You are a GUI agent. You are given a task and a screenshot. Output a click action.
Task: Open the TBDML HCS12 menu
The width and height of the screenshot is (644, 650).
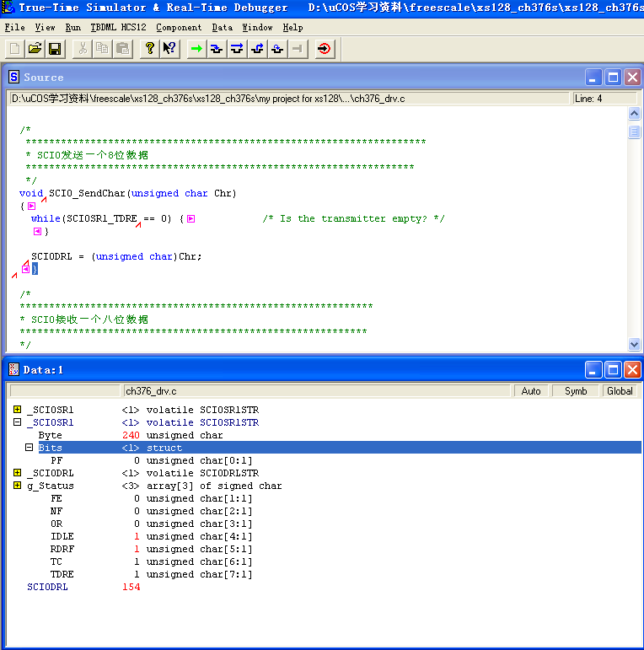click(119, 27)
